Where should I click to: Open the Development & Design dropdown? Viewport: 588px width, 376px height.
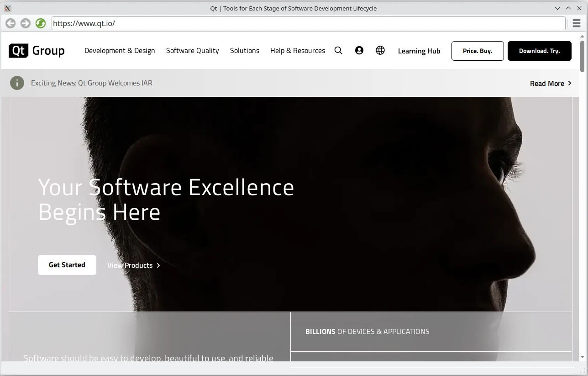click(x=119, y=51)
